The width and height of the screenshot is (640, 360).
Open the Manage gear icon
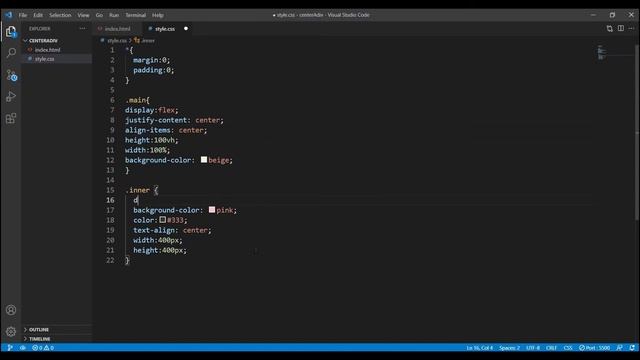(11, 331)
